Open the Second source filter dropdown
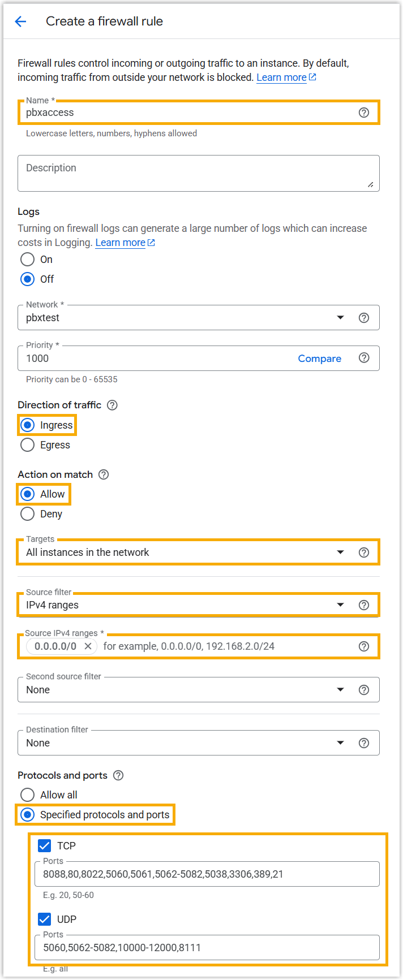Screen dimensions: 403x980 pos(181,690)
